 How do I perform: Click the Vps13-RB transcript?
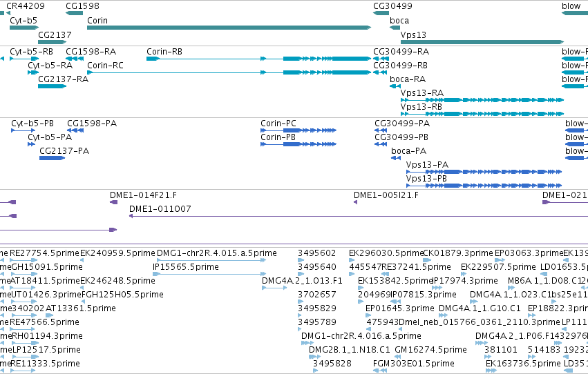click(x=482, y=114)
